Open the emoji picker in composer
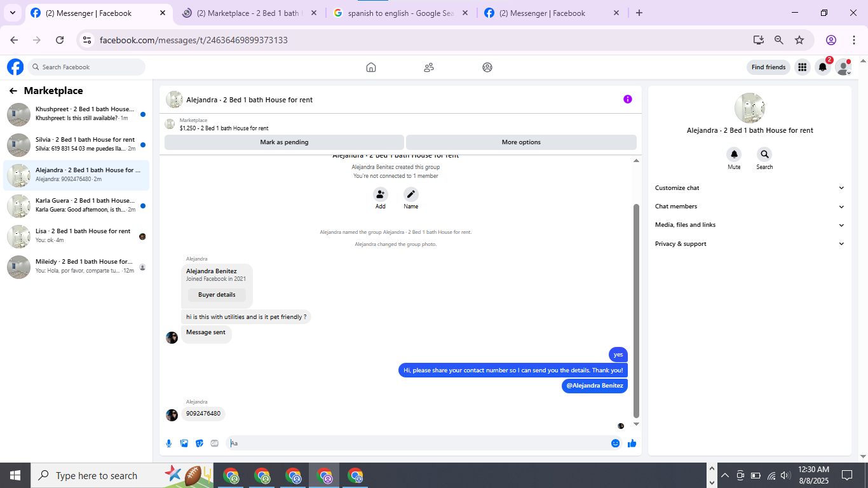Screen dimensions: 868x488 point(615,444)
